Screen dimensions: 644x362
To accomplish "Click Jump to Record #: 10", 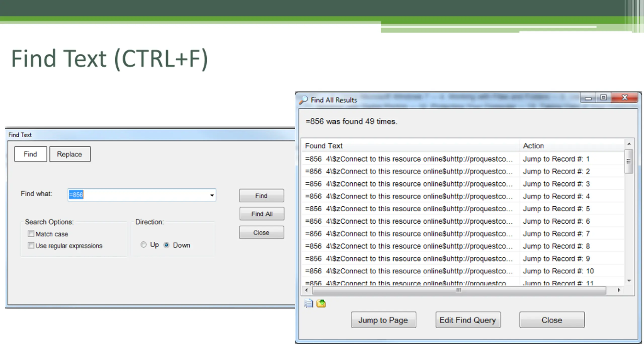I will (558, 271).
